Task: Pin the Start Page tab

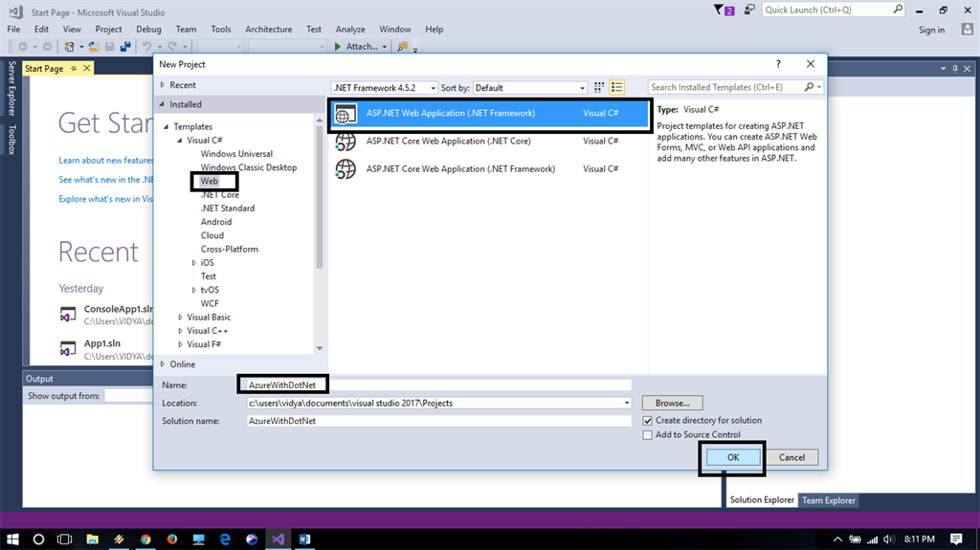Action: [x=74, y=68]
